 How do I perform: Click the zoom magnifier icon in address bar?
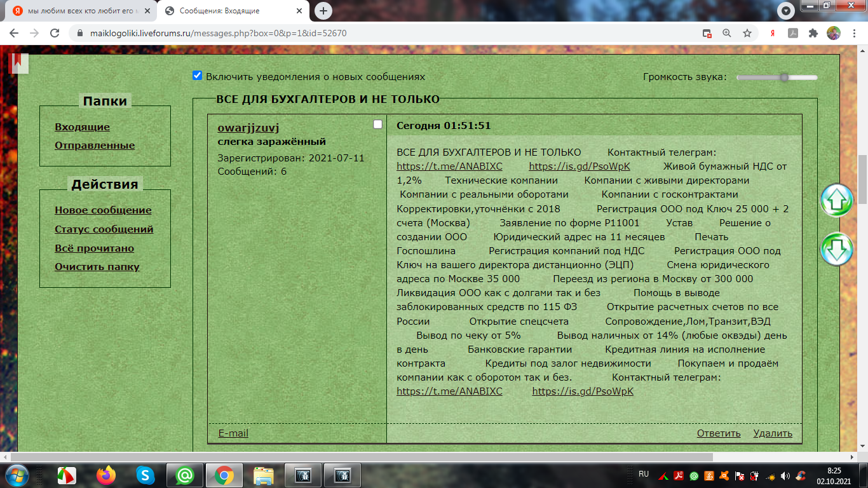727,33
